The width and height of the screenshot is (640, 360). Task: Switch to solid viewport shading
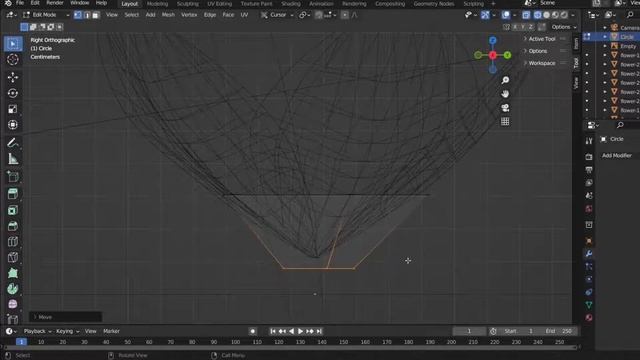(x=547, y=15)
